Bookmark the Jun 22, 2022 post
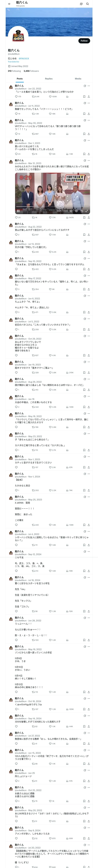Screen dimensions: 98x868 (x=84, y=97)
